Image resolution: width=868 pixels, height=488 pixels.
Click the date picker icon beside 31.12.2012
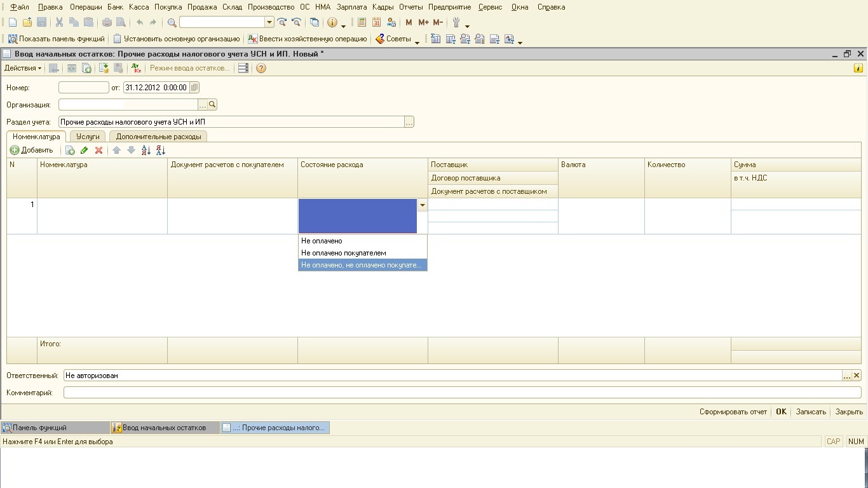click(x=194, y=88)
